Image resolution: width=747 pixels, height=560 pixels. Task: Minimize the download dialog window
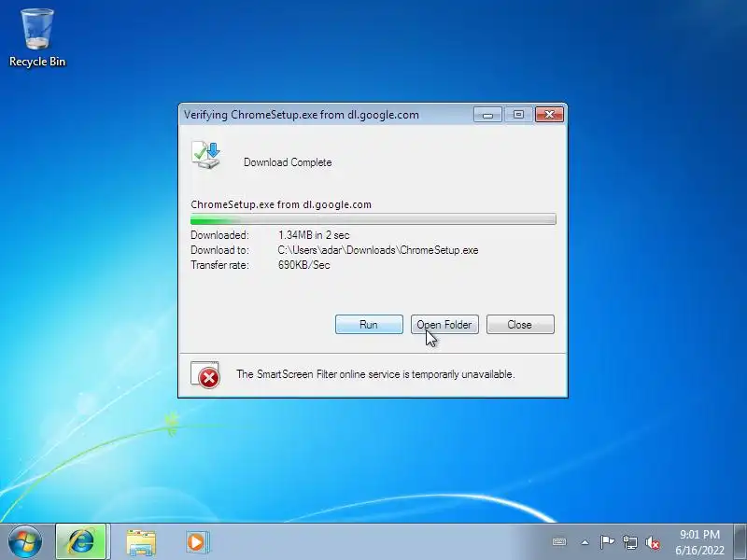coord(487,114)
